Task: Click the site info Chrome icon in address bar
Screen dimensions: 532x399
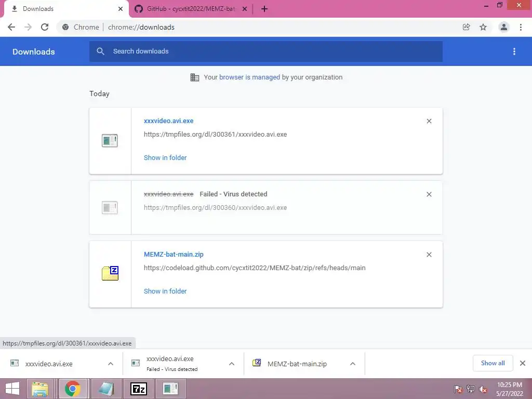Action: click(65, 27)
